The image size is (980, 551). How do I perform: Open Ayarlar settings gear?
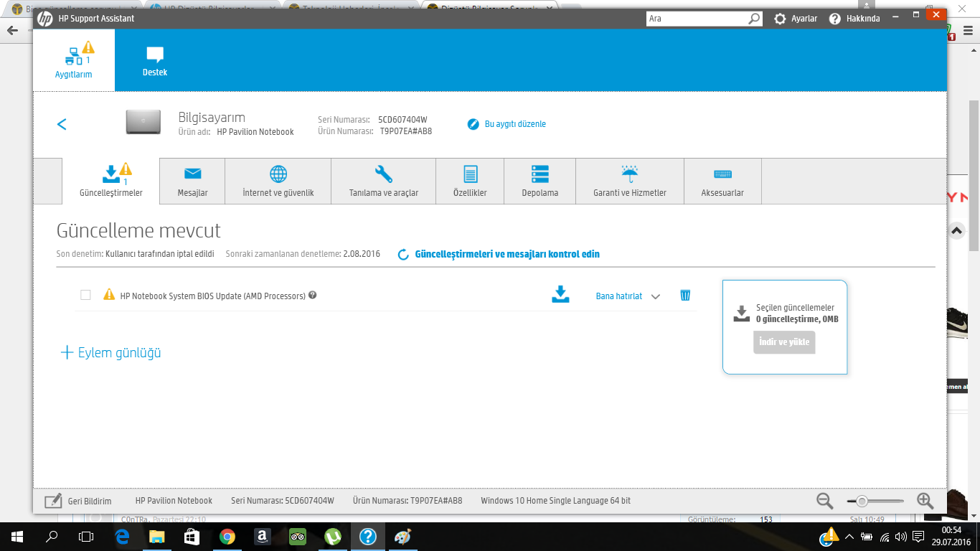pyautogui.click(x=796, y=19)
